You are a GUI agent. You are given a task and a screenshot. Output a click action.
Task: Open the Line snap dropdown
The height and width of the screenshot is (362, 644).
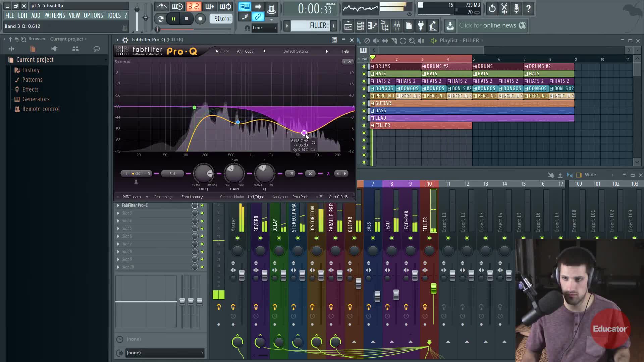[x=265, y=28]
